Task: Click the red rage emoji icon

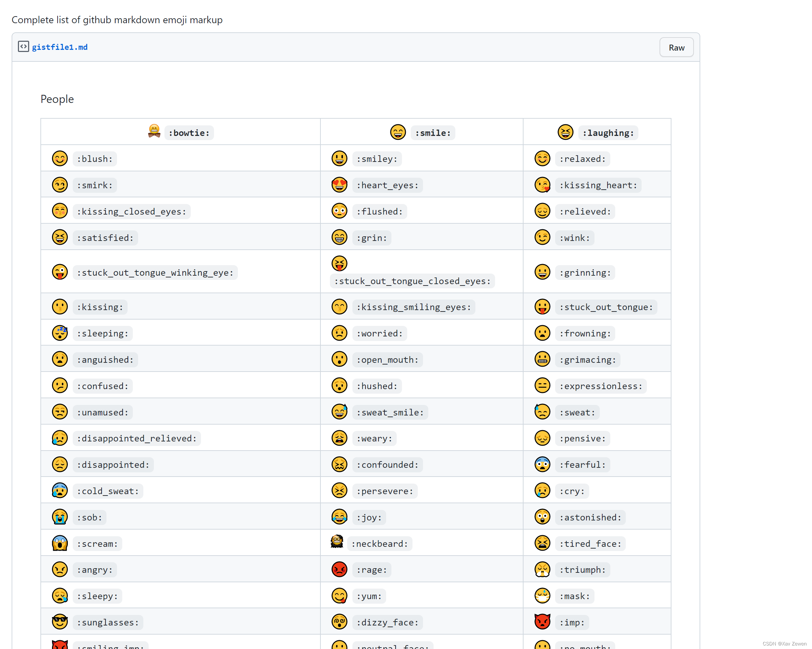Action: coord(339,569)
